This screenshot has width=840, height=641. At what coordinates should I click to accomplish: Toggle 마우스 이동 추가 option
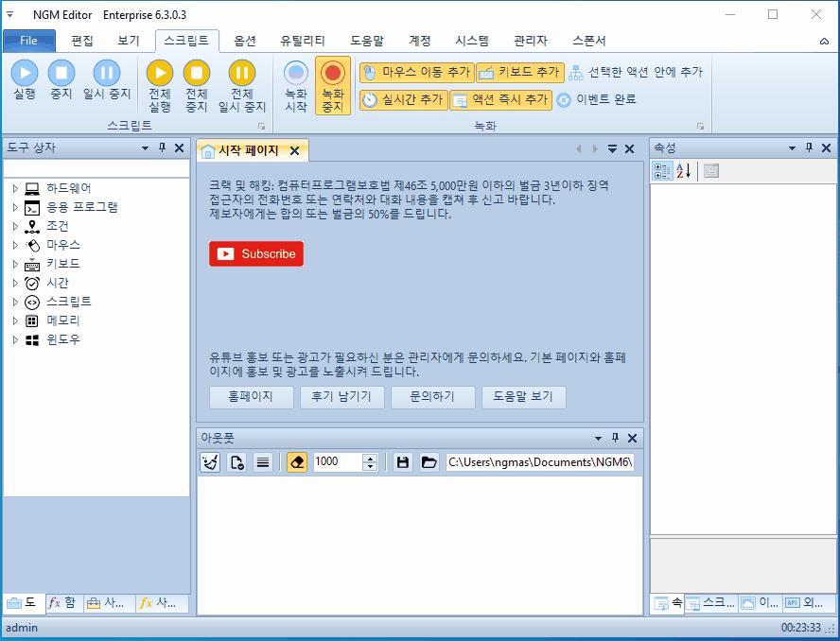417,72
